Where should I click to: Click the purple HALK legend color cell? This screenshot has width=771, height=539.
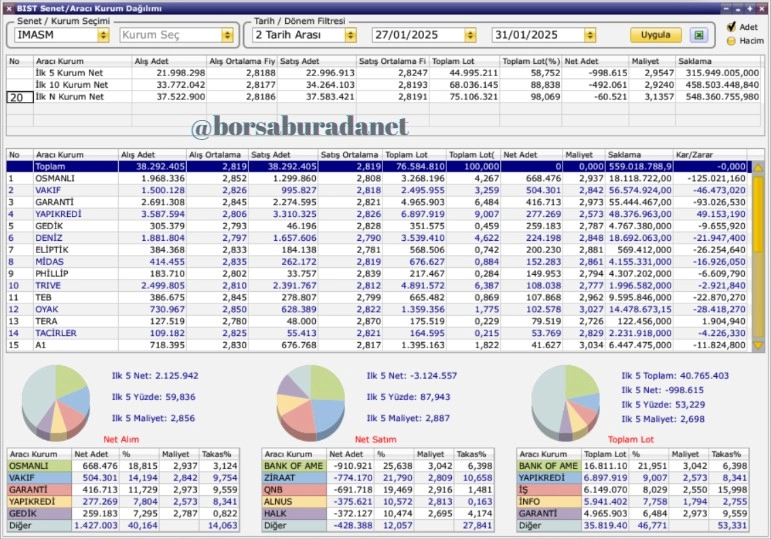[x=294, y=513]
